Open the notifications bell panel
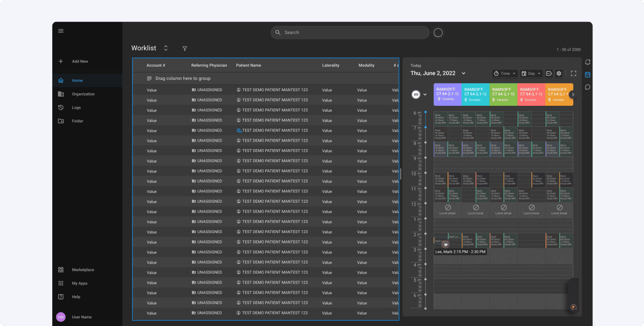This screenshot has height=326, width=644. (588, 62)
